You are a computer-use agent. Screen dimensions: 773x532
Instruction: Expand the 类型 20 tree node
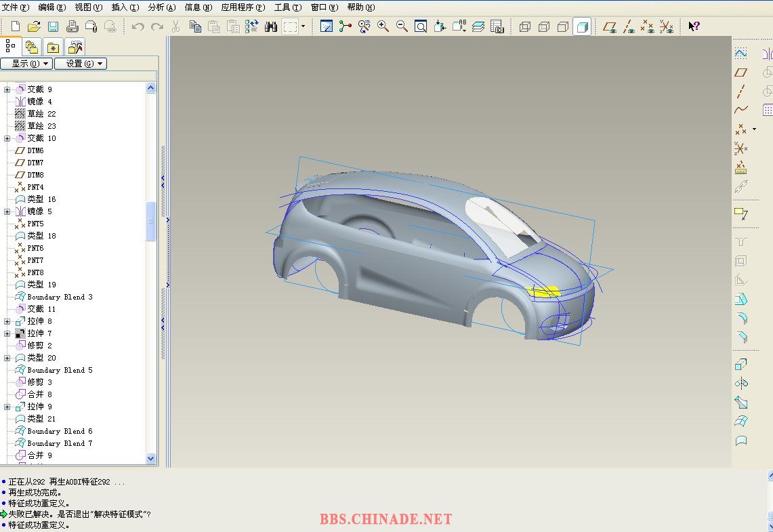tap(7, 358)
